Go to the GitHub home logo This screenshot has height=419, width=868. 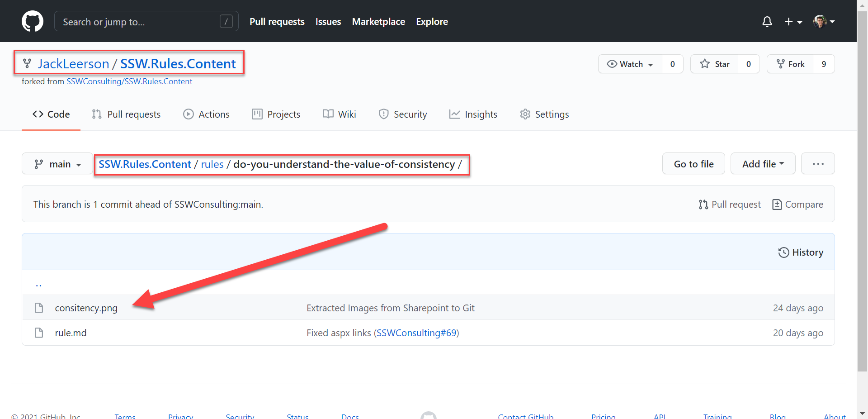pyautogui.click(x=33, y=21)
